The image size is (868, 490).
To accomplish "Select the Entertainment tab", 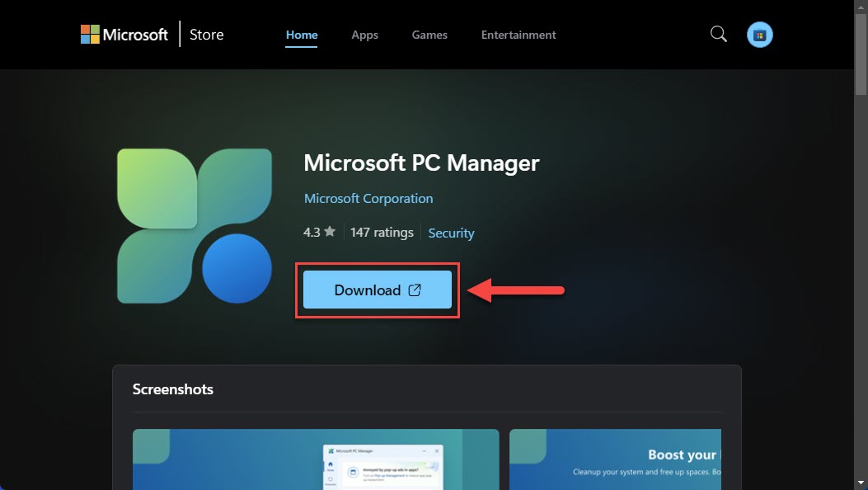I will (518, 35).
